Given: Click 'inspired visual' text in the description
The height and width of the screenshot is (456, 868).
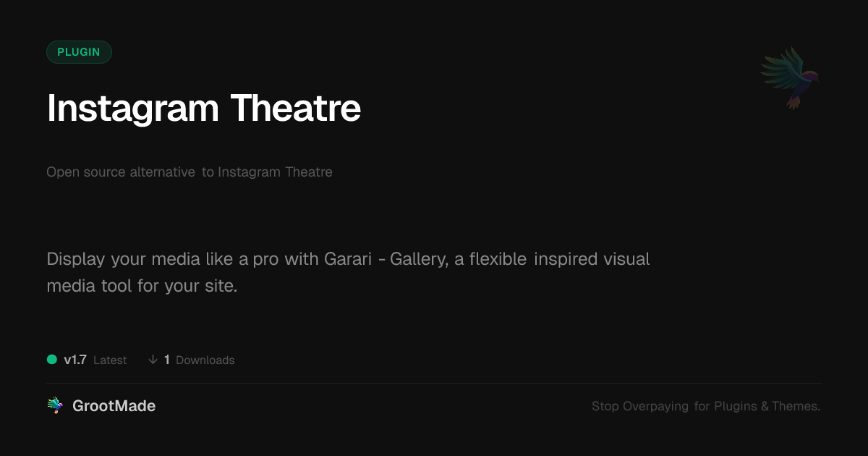Looking at the screenshot, I should click(592, 259).
